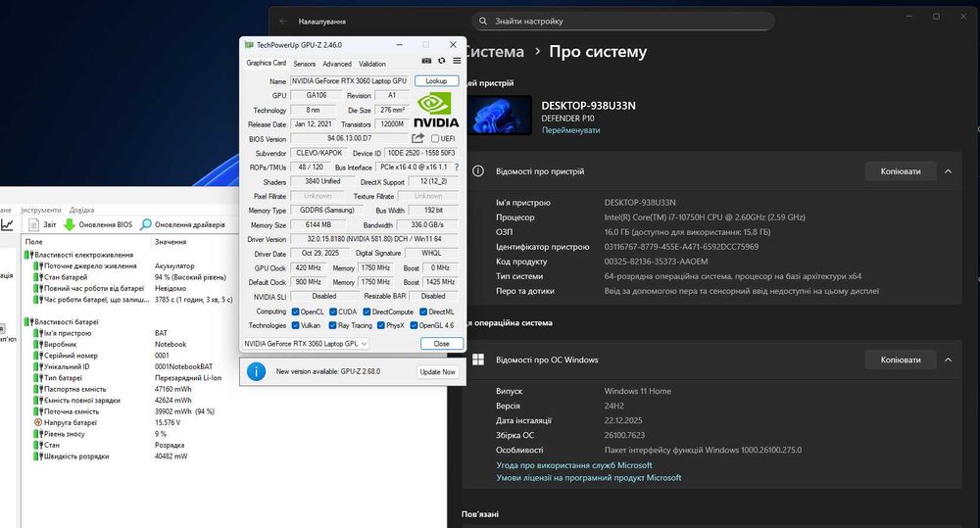The image size is (980, 528).
Task: Click the Знайти настройку search field
Action: (623, 22)
